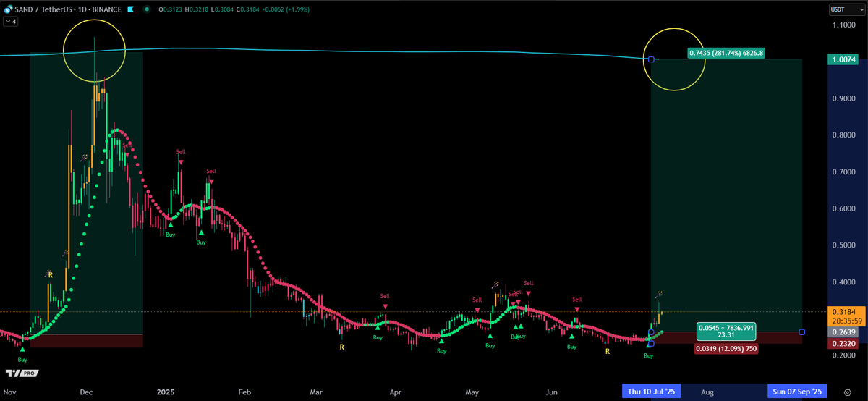Click the Apr label on the time axis
The height and width of the screenshot is (401, 868).
tap(395, 392)
